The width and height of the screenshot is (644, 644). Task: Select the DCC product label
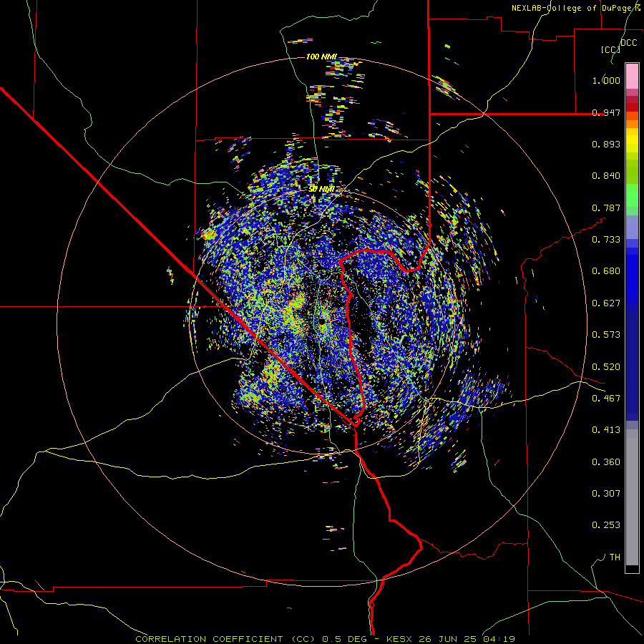pyautogui.click(x=628, y=43)
